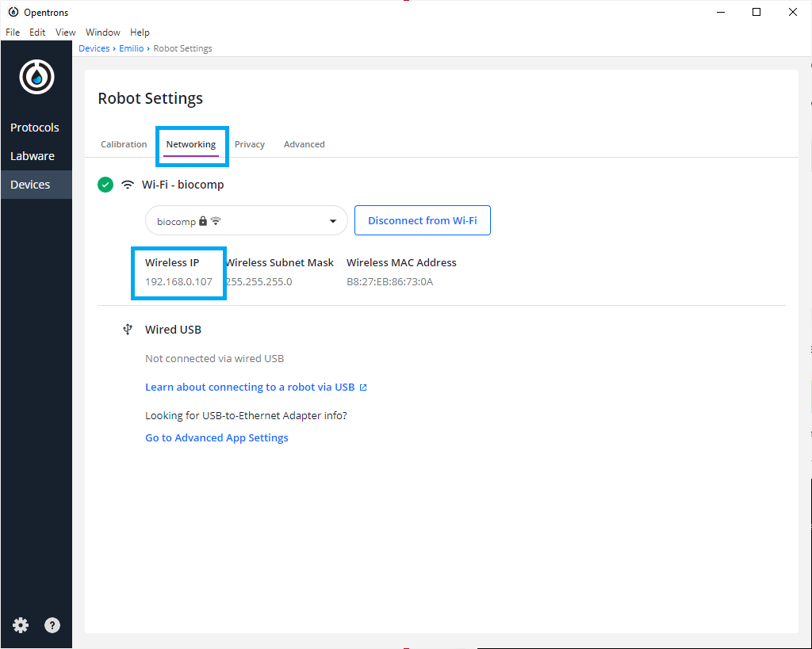Click the Wireless Subnet Mask label
812x649 pixels.
(280, 262)
